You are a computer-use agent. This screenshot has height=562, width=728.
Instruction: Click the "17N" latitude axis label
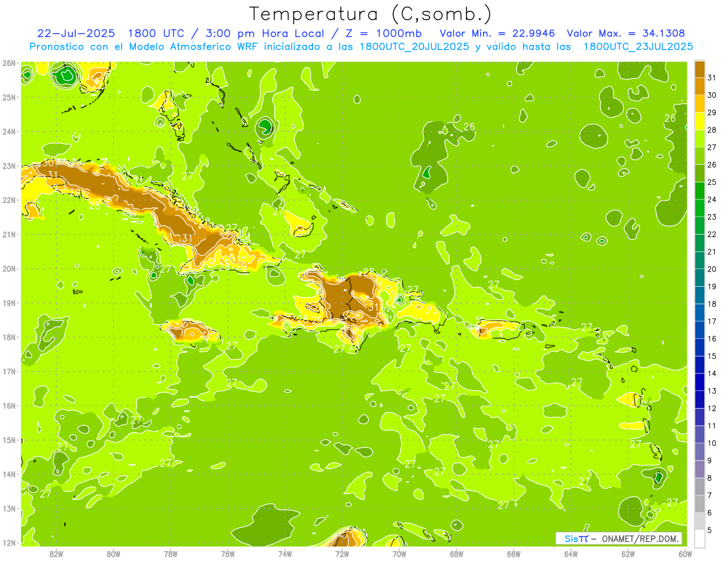click(9, 371)
